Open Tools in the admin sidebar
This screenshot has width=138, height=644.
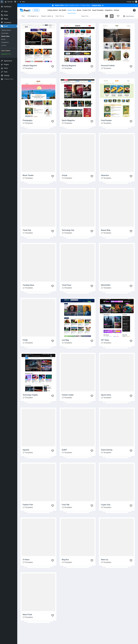pos(9,72)
